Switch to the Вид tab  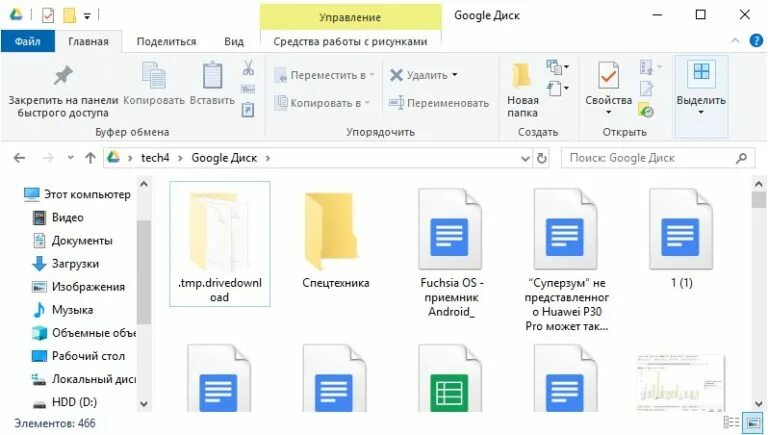point(234,42)
